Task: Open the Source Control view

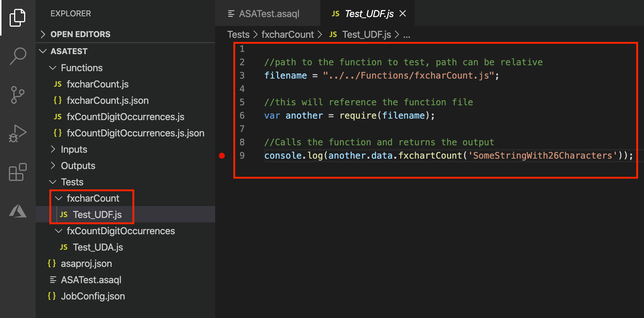Action: [x=17, y=95]
